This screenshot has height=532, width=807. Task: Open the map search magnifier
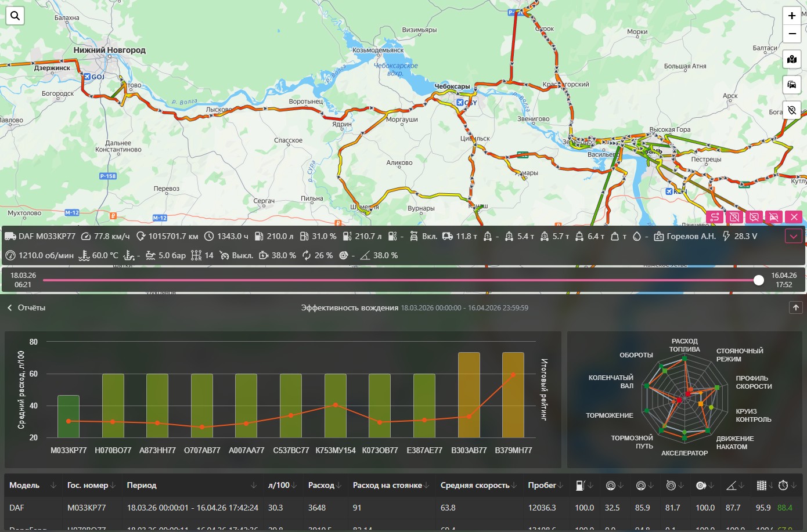[x=15, y=16]
